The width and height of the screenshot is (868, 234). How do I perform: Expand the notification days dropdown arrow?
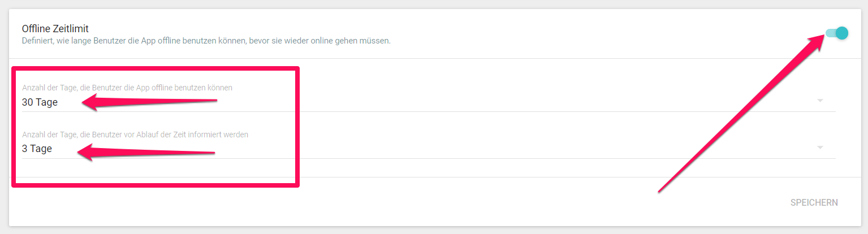point(820,148)
